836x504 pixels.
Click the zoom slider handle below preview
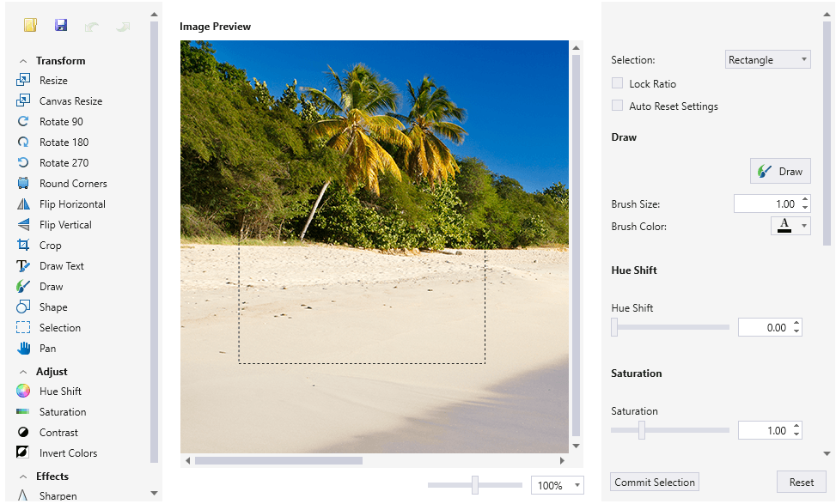click(x=474, y=485)
